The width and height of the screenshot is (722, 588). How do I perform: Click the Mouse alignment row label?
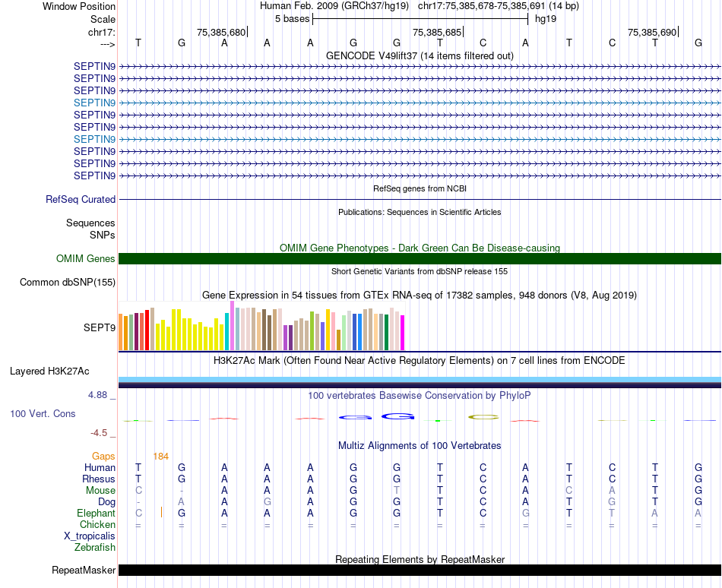(100, 491)
